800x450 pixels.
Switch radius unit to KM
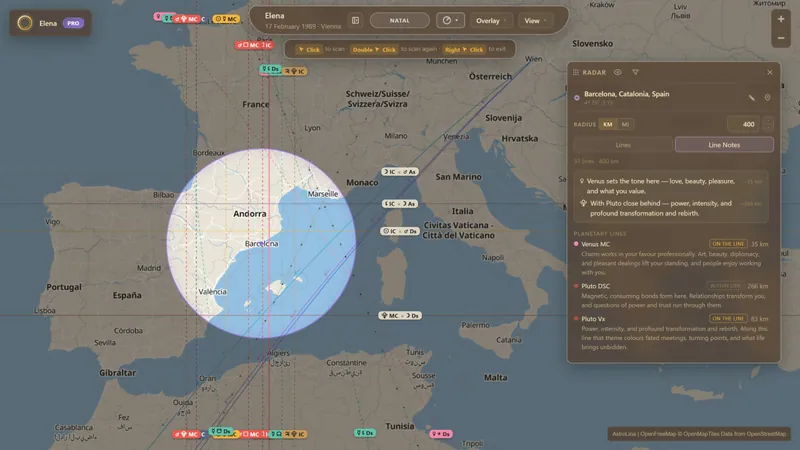click(607, 124)
